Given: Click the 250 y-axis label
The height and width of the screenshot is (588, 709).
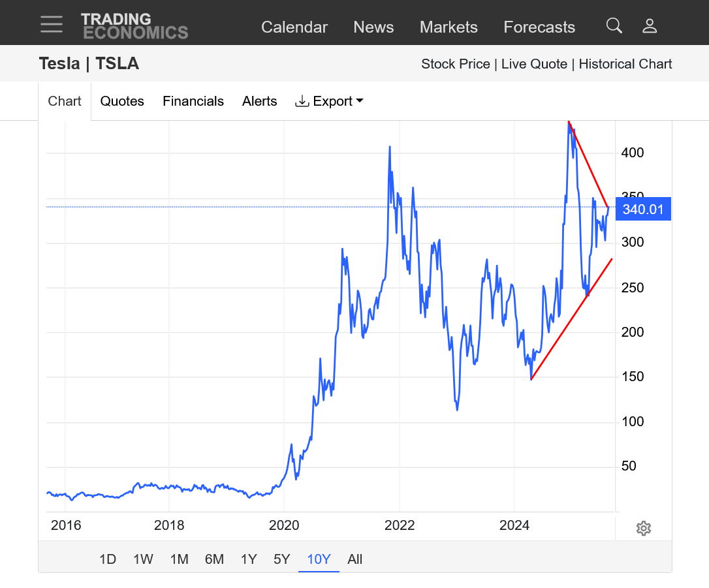Looking at the screenshot, I should [633, 287].
